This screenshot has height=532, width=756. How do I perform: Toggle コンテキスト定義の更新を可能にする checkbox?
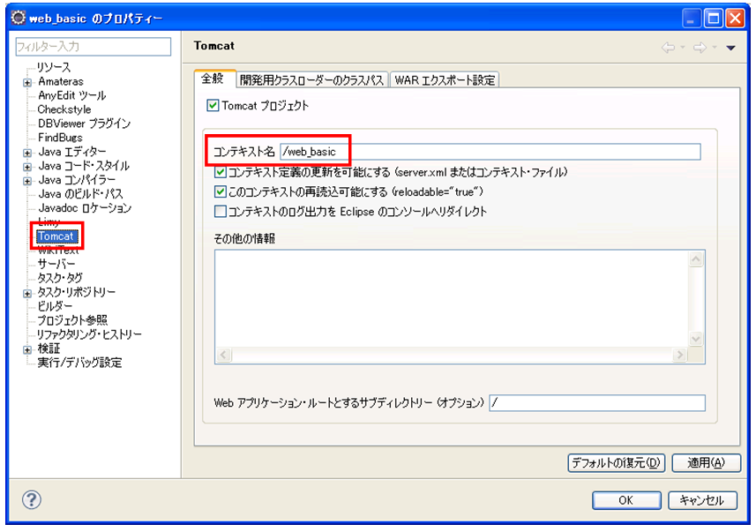(x=221, y=172)
